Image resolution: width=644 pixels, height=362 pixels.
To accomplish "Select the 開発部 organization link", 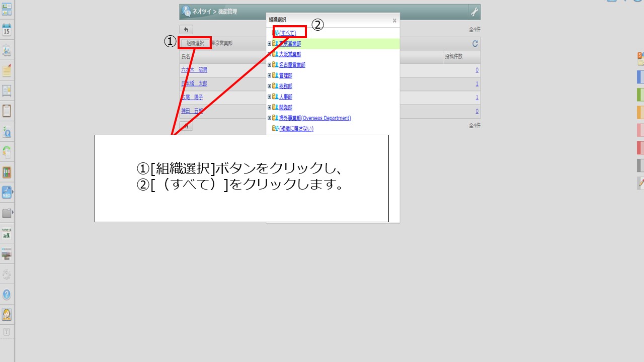I will 286,107.
